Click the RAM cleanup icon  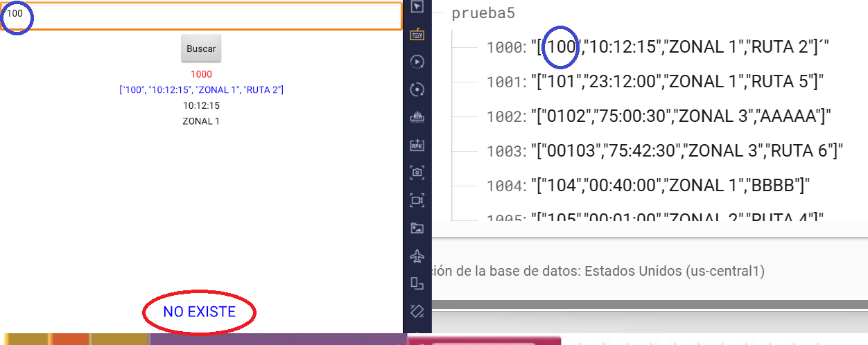pos(417,117)
